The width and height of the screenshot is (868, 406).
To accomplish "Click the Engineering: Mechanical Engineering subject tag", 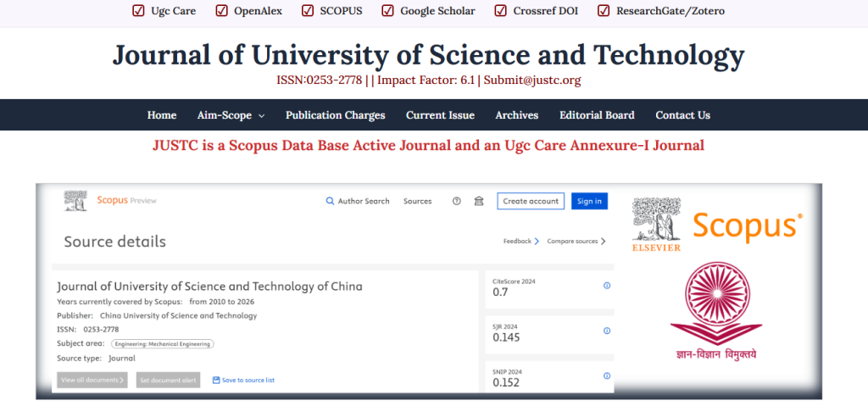I will tap(162, 344).
